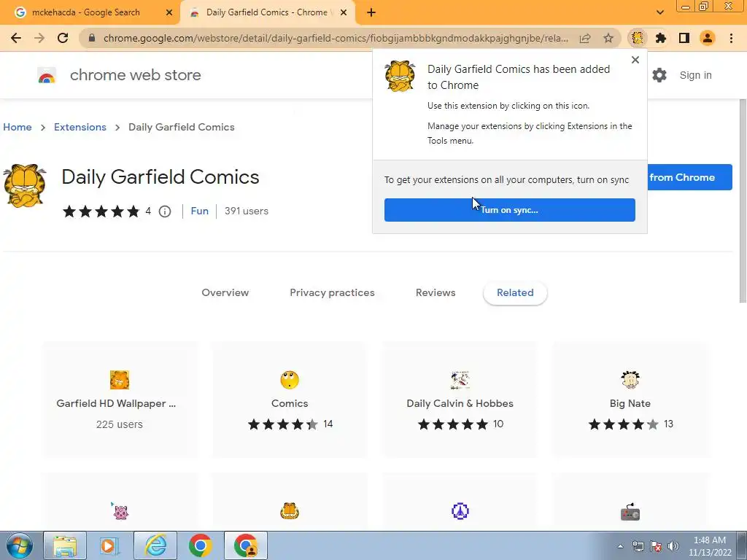Open Internet Explorer from taskbar
Image resolution: width=747 pixels, height=560 pixels.
155,545
